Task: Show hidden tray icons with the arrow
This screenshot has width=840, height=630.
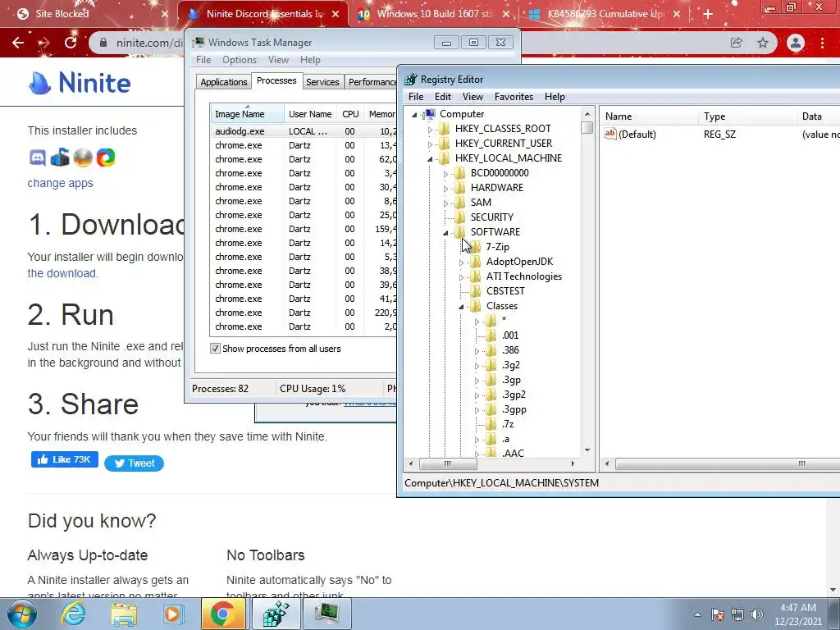Action: coord(697,614)
